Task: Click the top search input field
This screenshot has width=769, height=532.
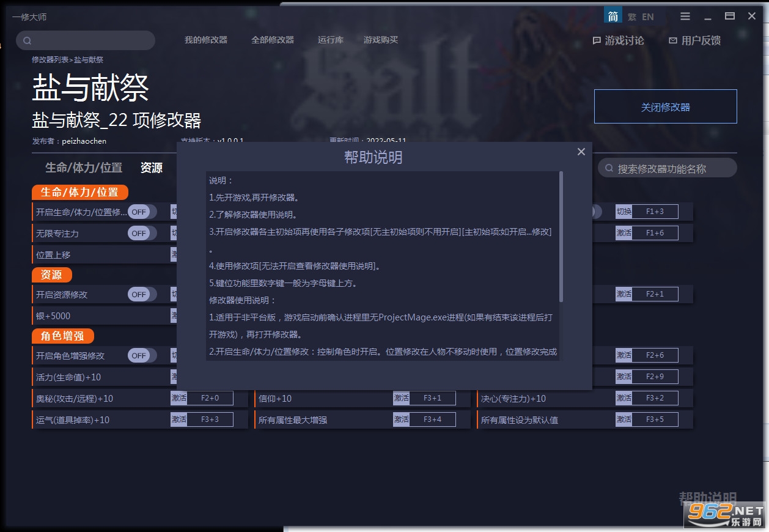Action: click(86, 40)
